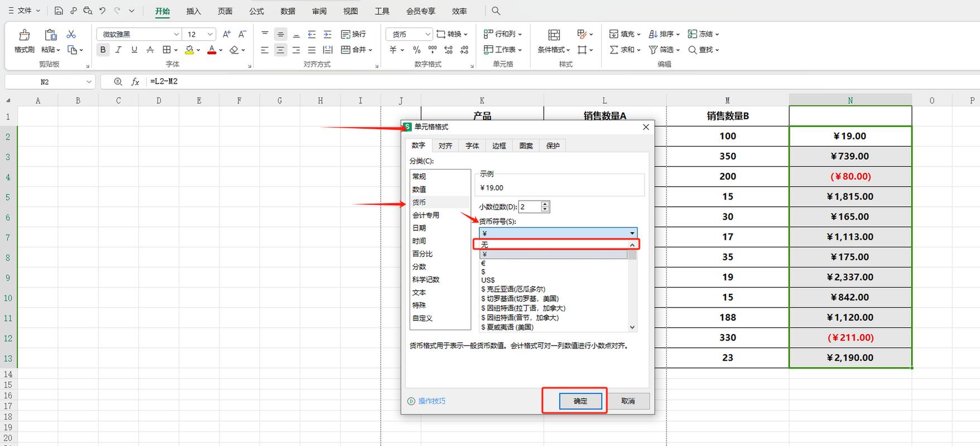Click the Save icon in quick access bar

click(59, 11)
